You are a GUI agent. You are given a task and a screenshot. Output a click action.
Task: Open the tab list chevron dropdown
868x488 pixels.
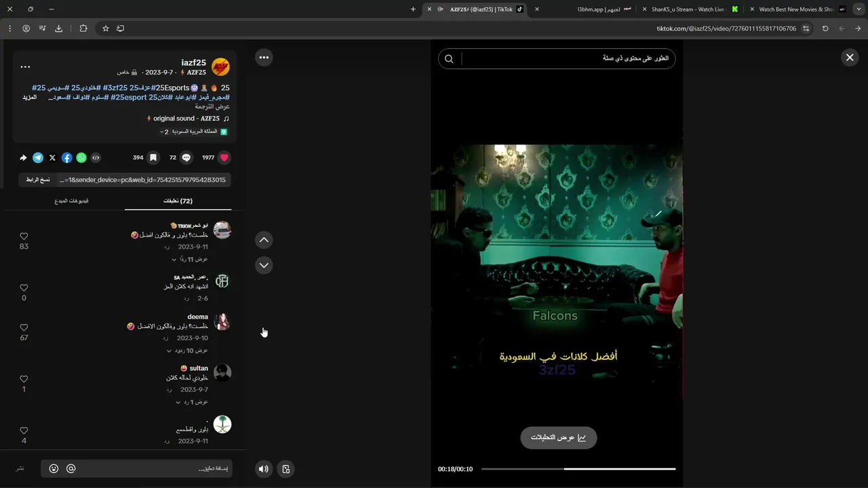(858, 9)
